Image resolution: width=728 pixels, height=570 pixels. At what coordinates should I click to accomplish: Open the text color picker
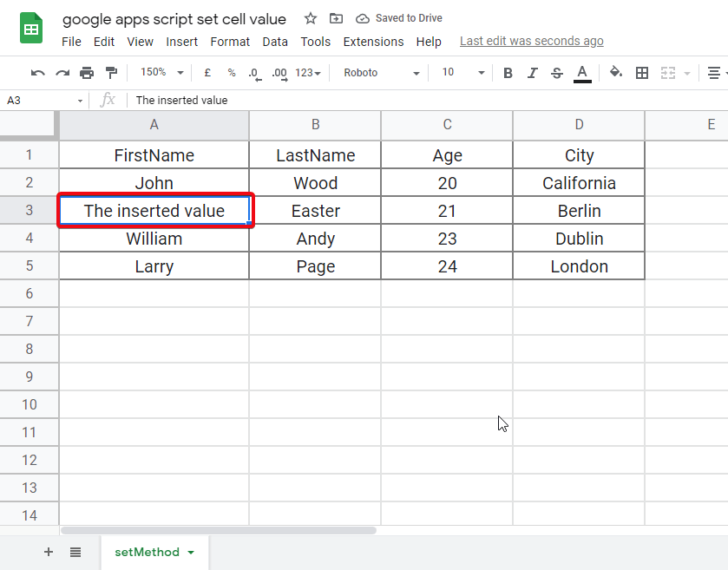[x=581, y=73]
